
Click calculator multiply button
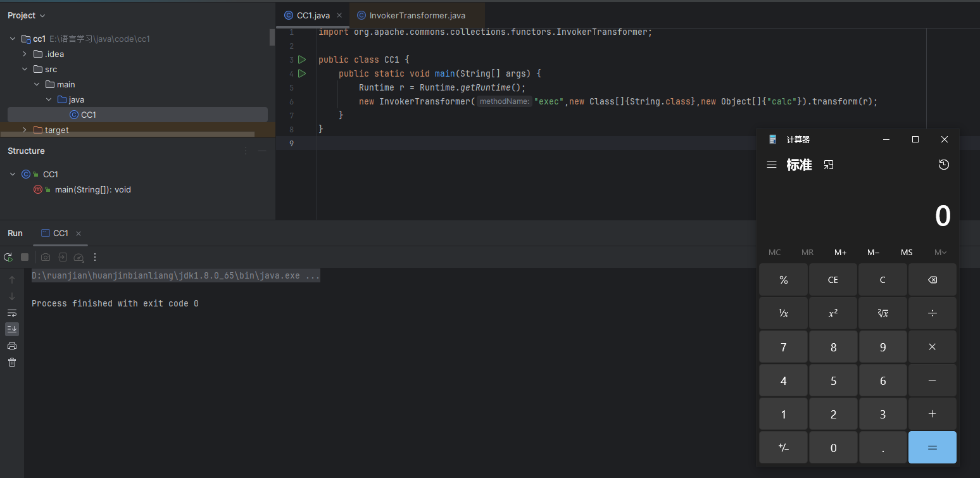(933, 347)
